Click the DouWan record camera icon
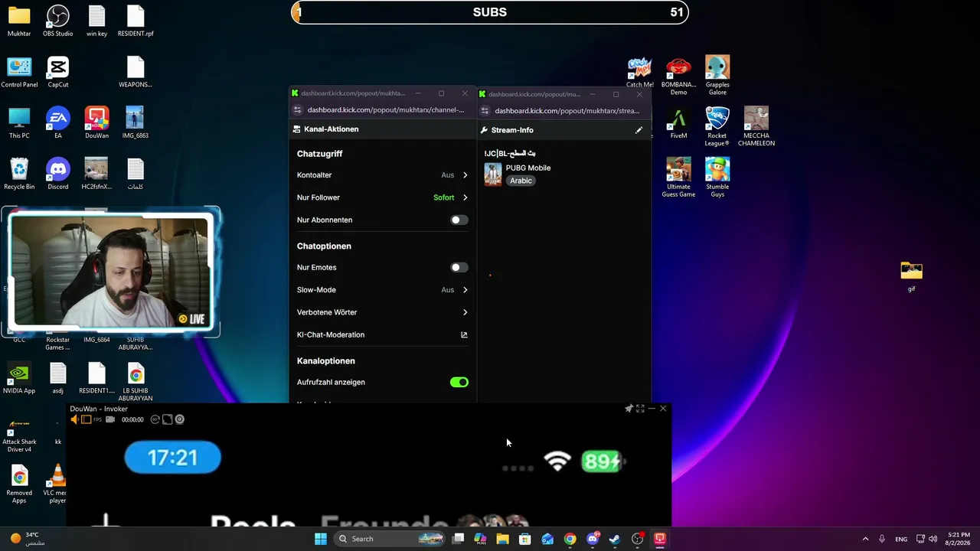 tap(110, 419)
